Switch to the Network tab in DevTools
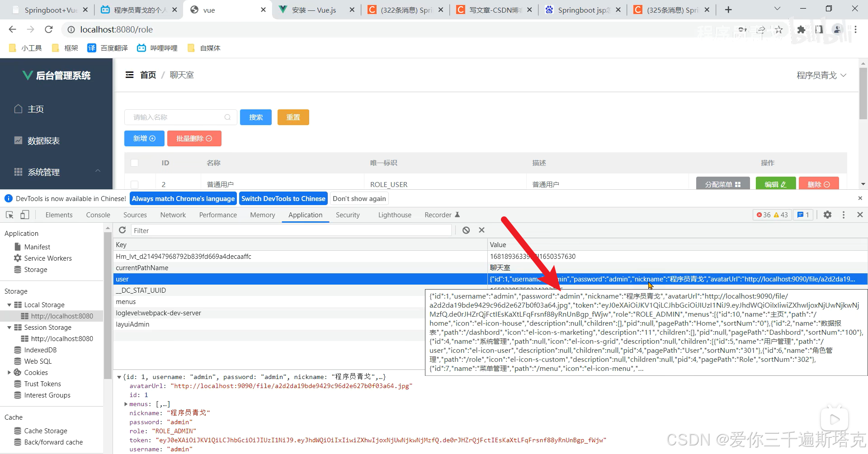 pyautogui.click(x=173, y=215)
